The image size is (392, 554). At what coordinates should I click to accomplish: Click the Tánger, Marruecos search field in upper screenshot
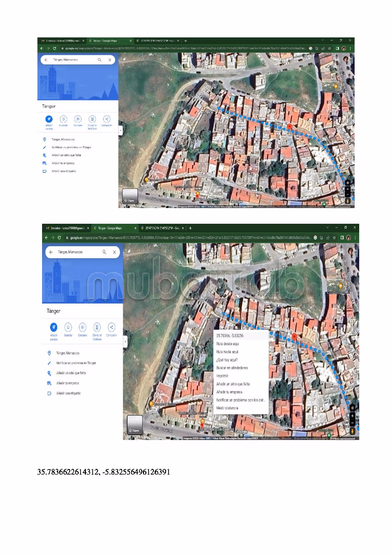pyautogui.click(x=73, y=60)
